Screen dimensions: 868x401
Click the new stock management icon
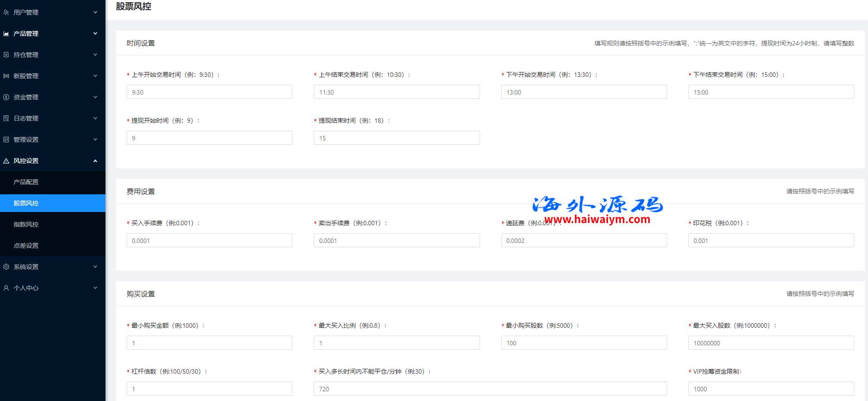(x=6, y=76)
